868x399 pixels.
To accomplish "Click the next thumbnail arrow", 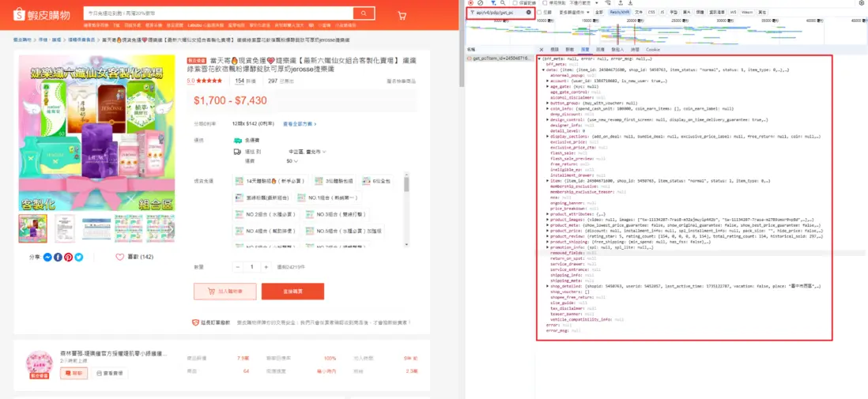I will [171, 228].
